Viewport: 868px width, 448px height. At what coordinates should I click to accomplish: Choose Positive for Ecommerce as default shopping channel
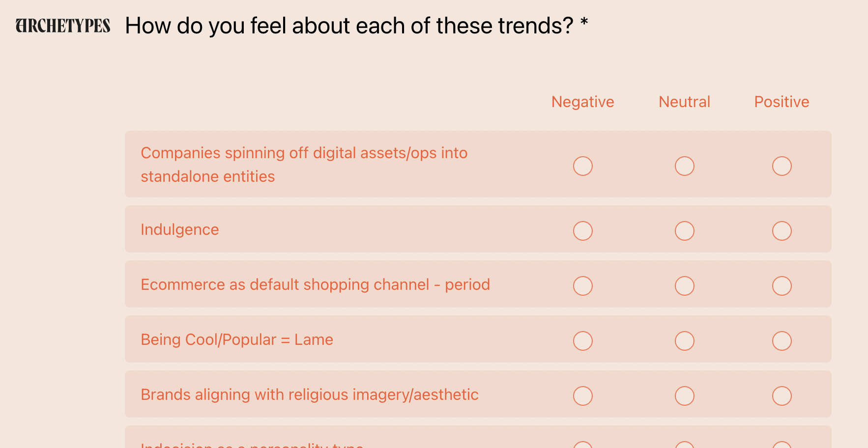click(782, 286)
